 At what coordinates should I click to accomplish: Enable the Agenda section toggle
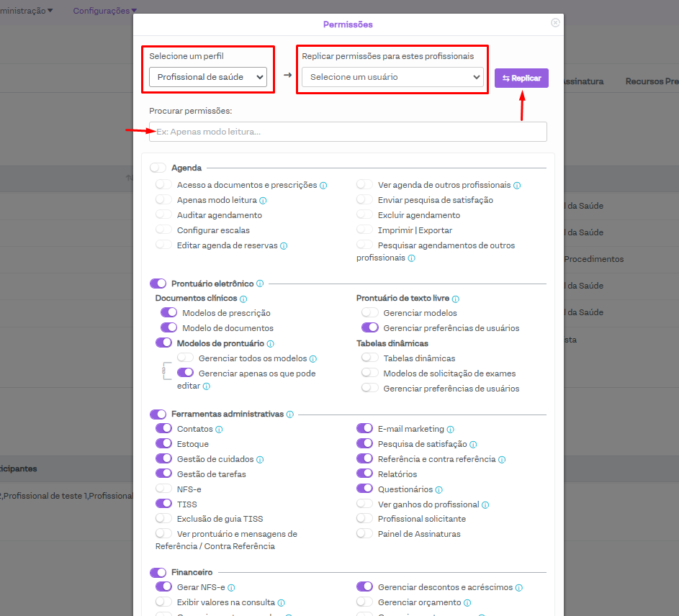(158, 168)
